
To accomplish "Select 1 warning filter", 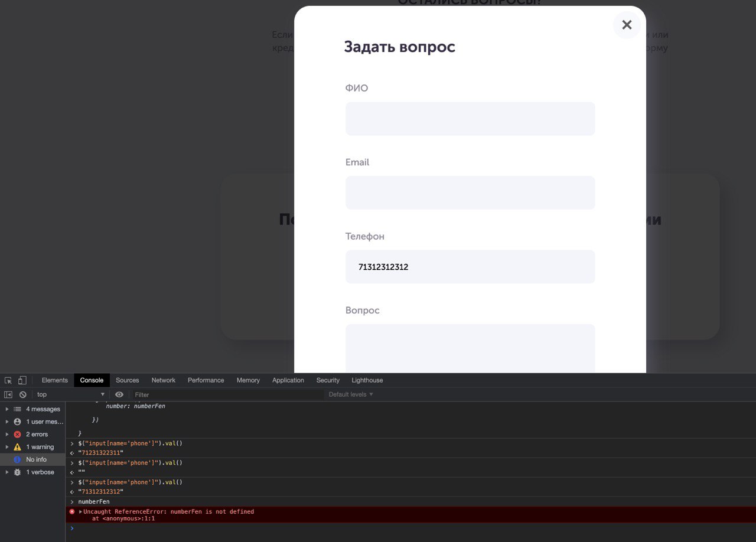I will tap(32, 447).
